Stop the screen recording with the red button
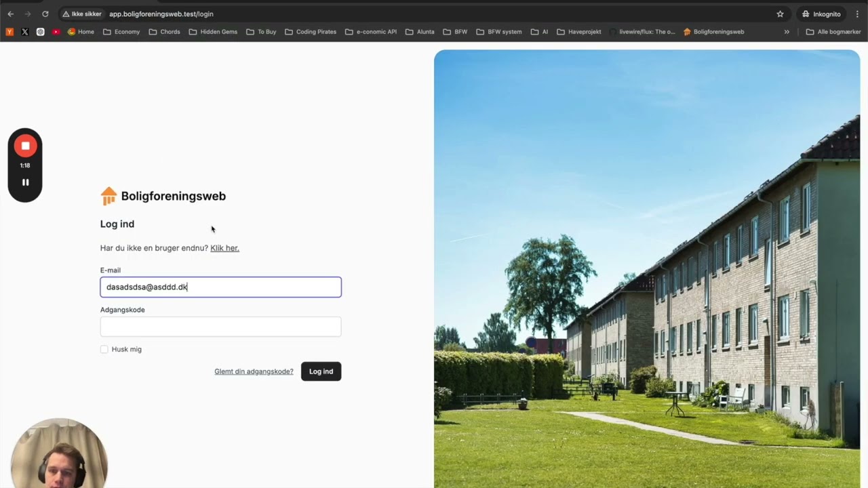Screen dimensions: 868x488 [x=25, y=146]
